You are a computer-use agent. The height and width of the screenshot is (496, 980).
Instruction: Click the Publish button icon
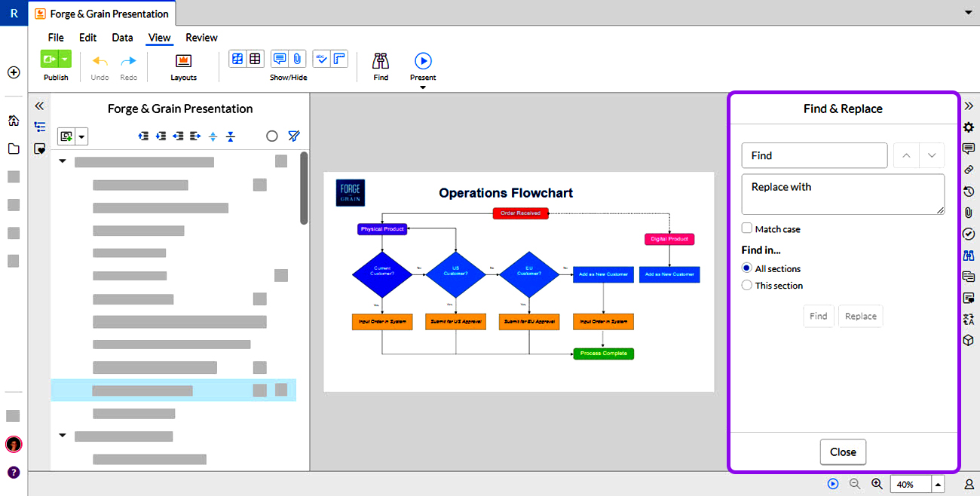tap(50, 60)
